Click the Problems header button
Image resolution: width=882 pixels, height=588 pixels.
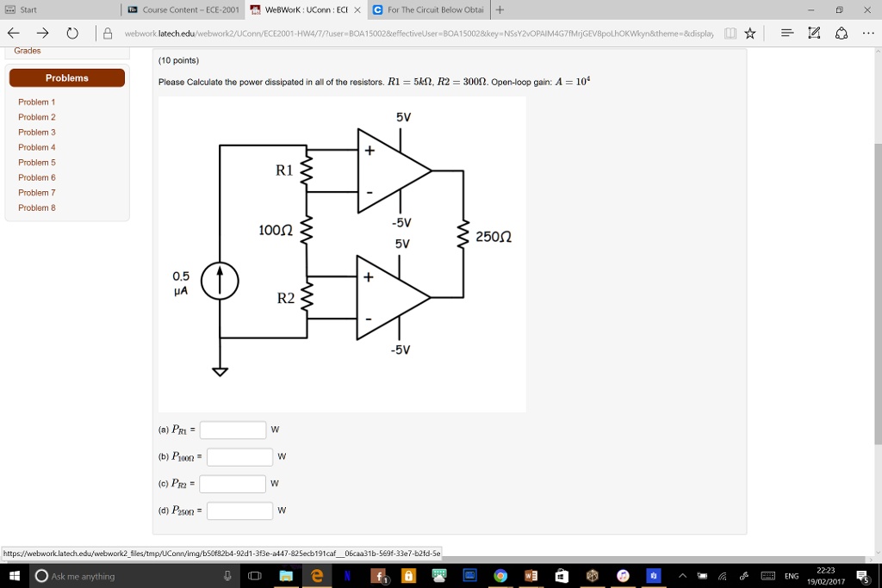67,78
